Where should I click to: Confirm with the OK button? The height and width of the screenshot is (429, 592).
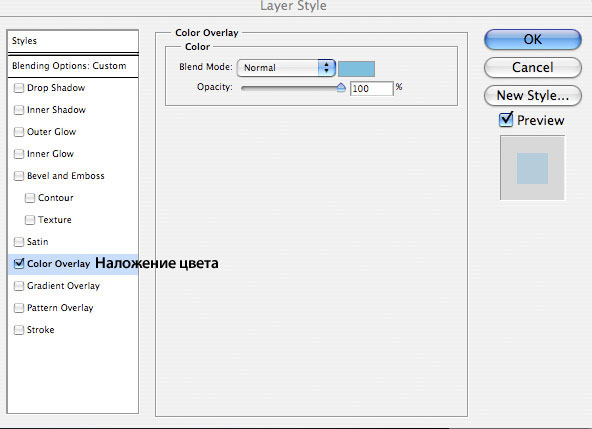(x=532, y=39)
